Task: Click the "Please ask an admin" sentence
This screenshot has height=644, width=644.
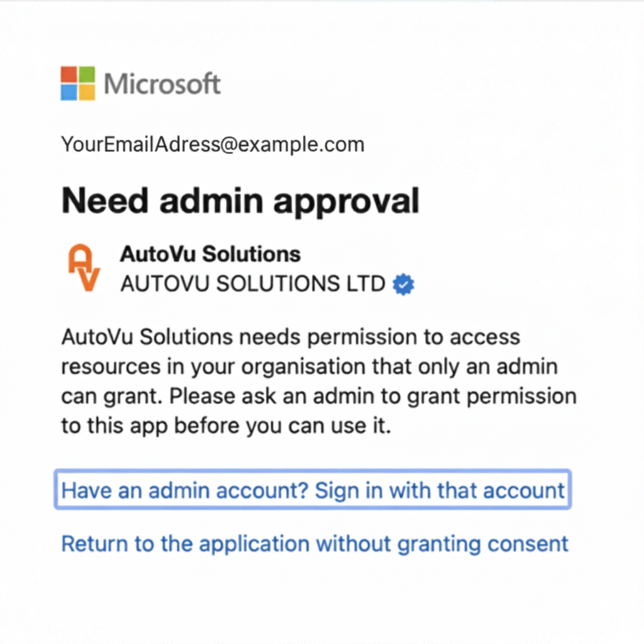Action: [x=372, y=397]
